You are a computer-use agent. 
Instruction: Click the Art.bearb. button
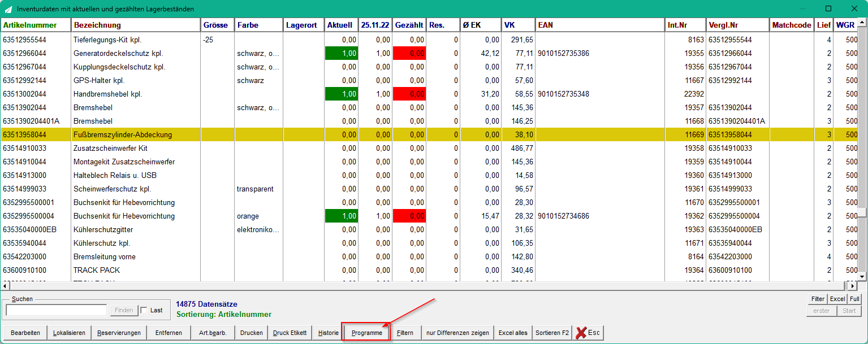tap(213, 333)
